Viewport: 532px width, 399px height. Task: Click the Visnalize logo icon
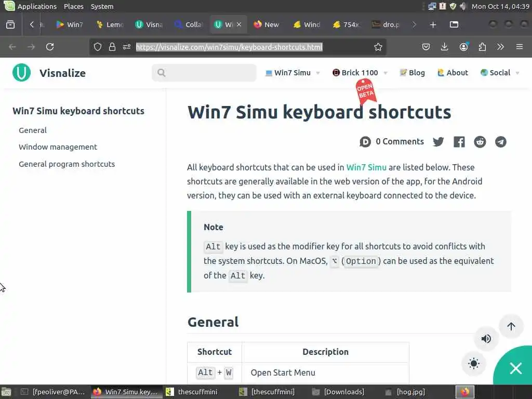21,73
